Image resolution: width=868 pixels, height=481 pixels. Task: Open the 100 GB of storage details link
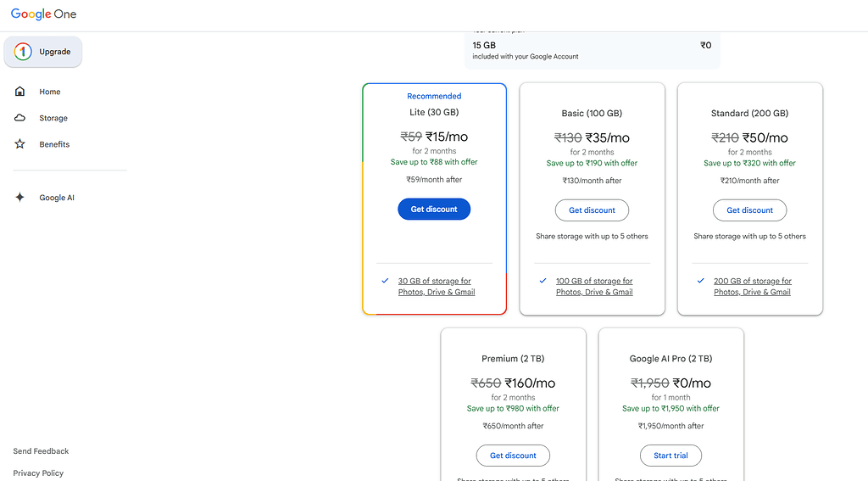coord(594,287)
